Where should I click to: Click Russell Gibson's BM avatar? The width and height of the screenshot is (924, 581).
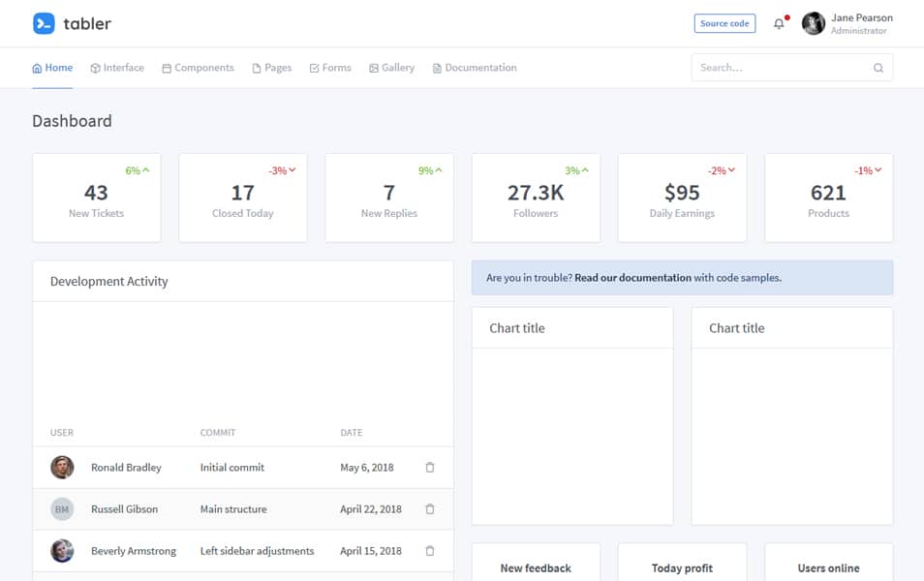tap(62, 509)
